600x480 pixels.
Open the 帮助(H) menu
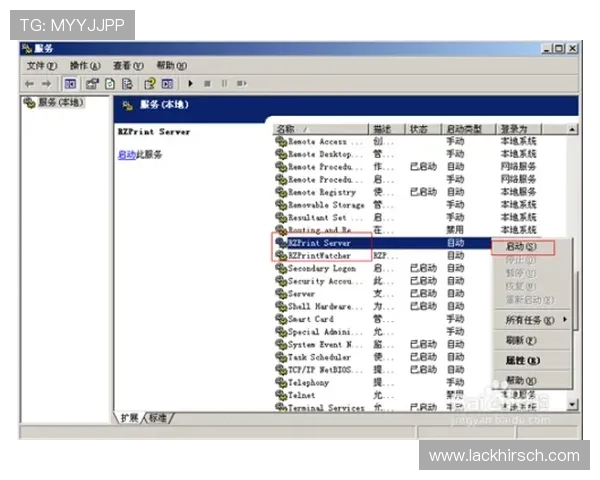click(171, 65)
